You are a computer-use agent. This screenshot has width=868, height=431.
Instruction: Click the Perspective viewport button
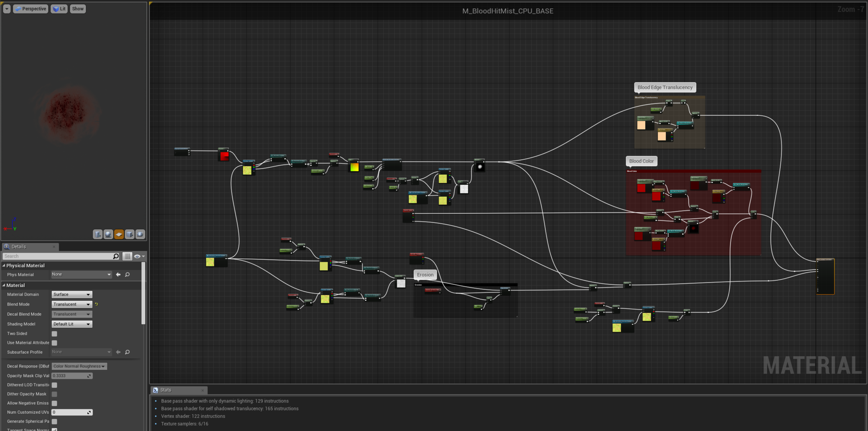click(31, 9)
